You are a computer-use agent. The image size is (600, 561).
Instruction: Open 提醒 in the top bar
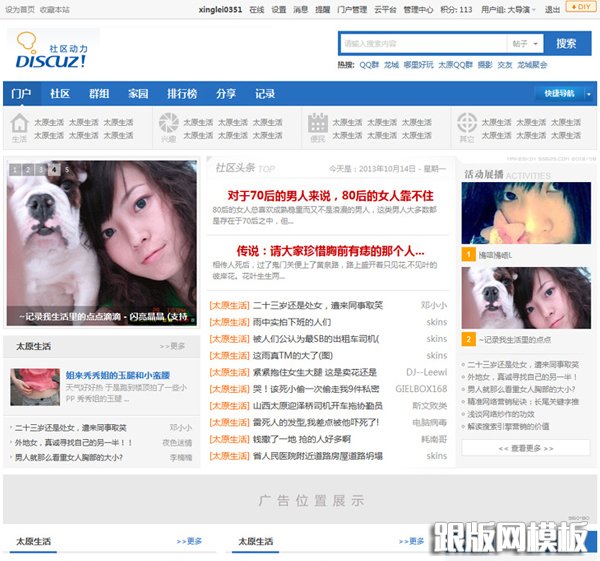[x=323, y=10]
